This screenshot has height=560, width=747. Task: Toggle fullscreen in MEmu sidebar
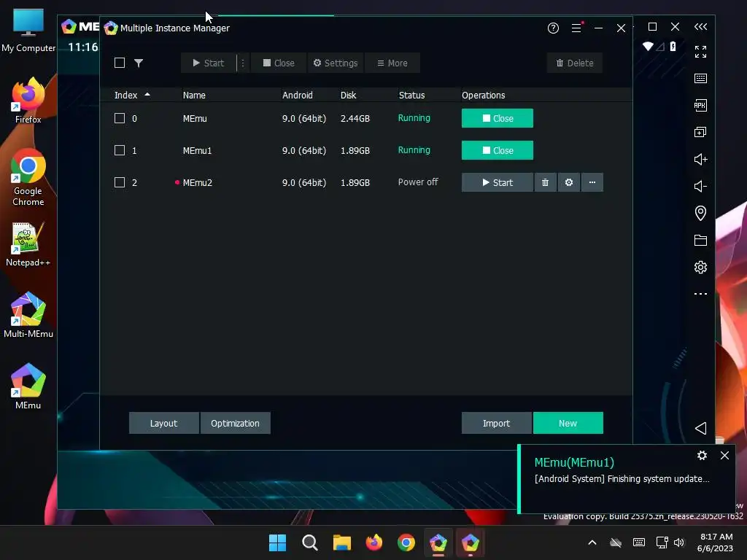[x=700, y=52]
